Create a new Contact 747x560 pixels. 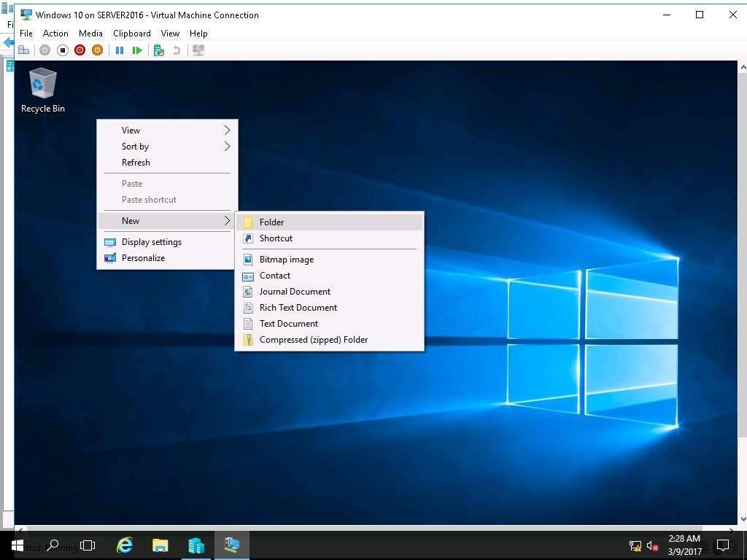pyautogui.click(x=329, y=275)
